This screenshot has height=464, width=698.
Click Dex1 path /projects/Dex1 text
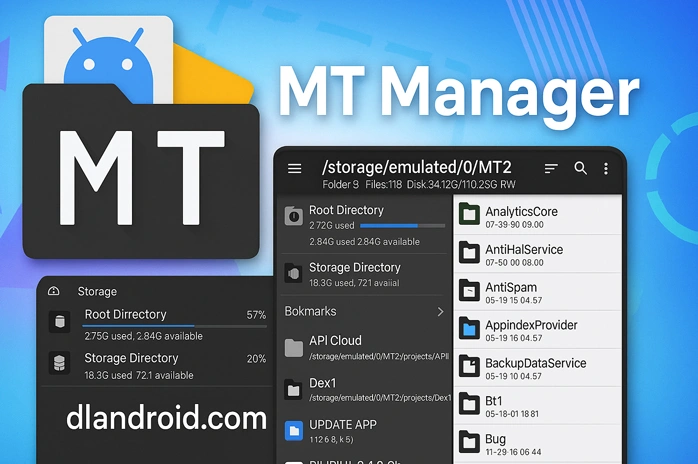(380, 398)
